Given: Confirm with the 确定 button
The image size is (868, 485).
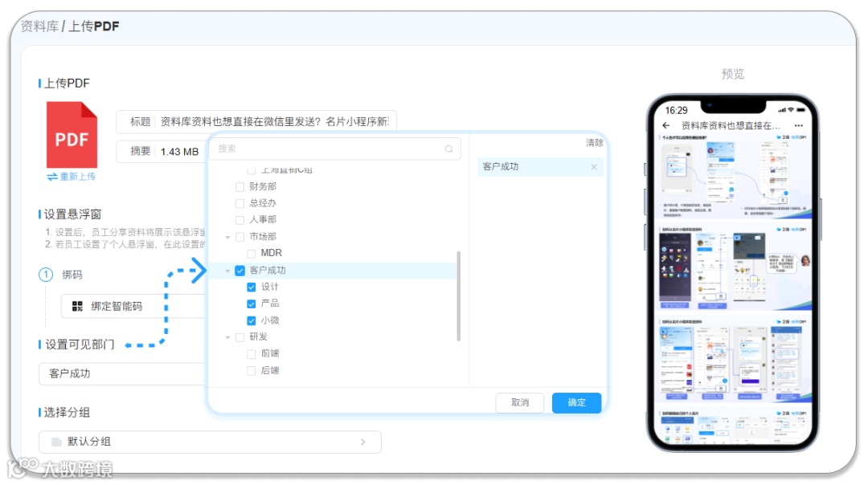Looking at the screenshot, I should coord(576,402).
